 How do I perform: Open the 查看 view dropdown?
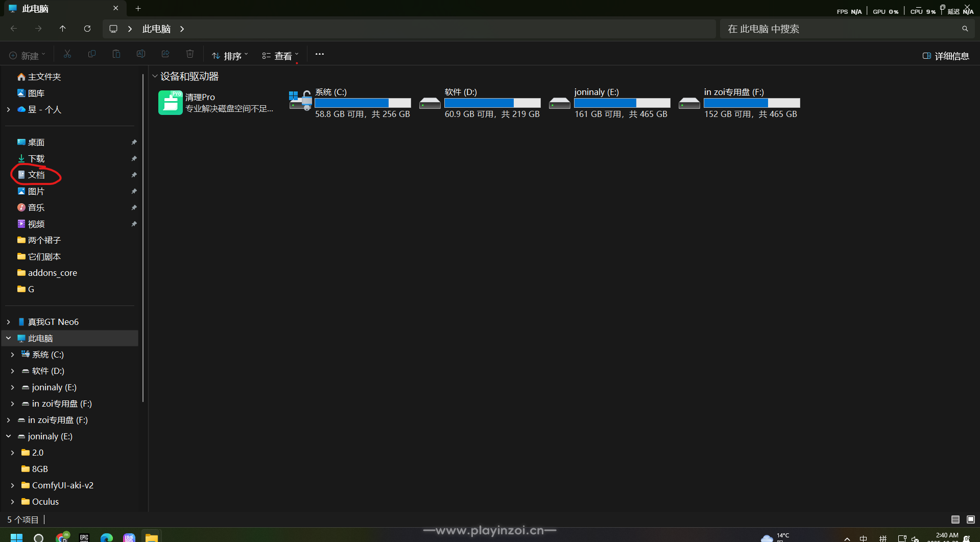[280, 56]
